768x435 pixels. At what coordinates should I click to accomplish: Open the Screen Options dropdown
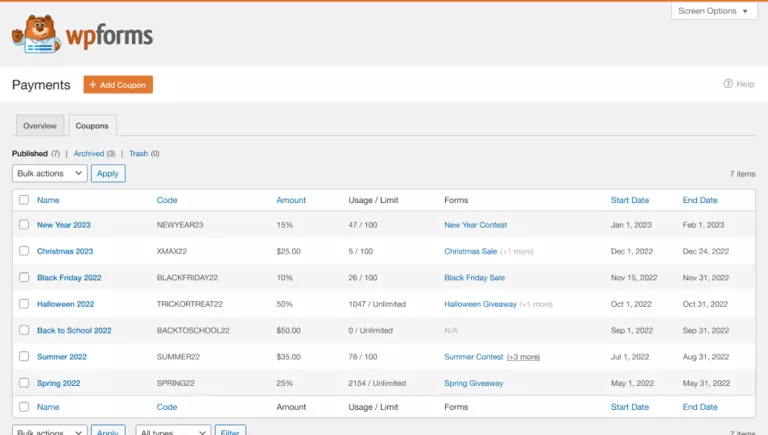pos(714,11)
